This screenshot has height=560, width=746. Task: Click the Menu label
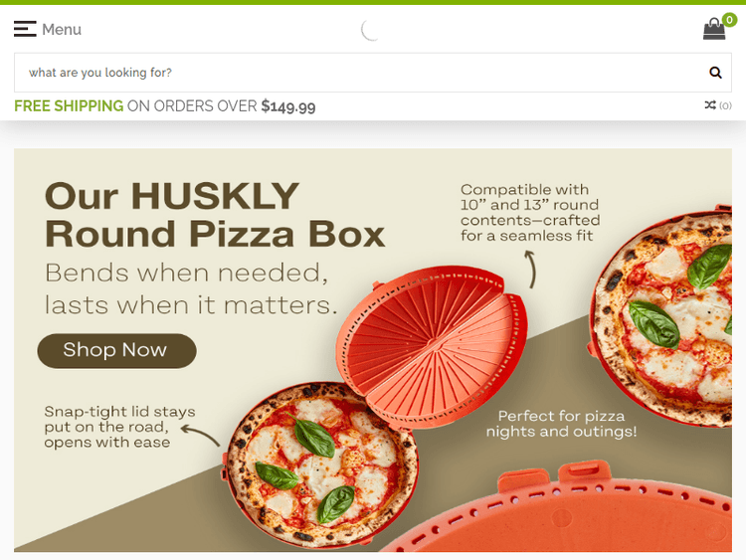tap(62, 30)
